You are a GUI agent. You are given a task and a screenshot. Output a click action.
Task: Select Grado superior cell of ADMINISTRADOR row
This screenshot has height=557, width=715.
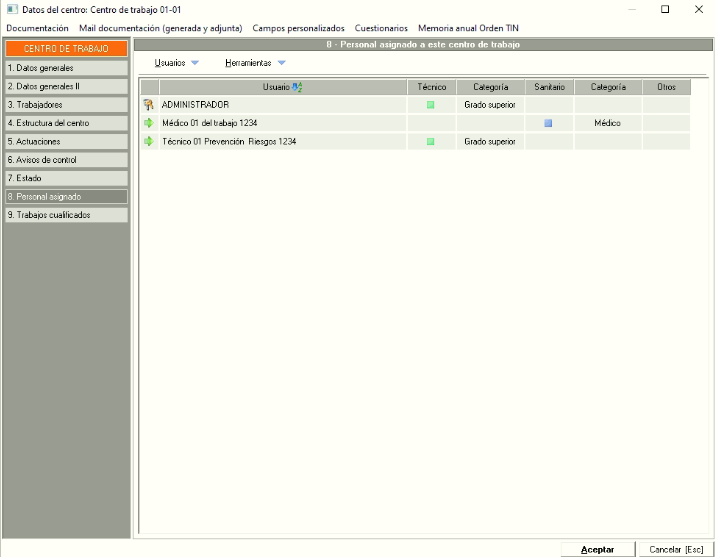pyautogui.click(x=490, y=105)
